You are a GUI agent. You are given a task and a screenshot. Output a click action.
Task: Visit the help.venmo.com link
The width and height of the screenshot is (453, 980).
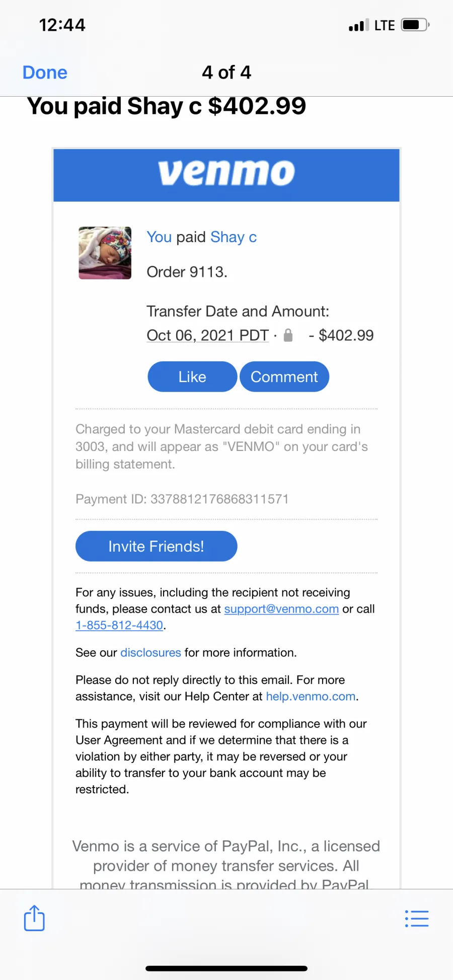pyautogui.click(x=311, y=697)
